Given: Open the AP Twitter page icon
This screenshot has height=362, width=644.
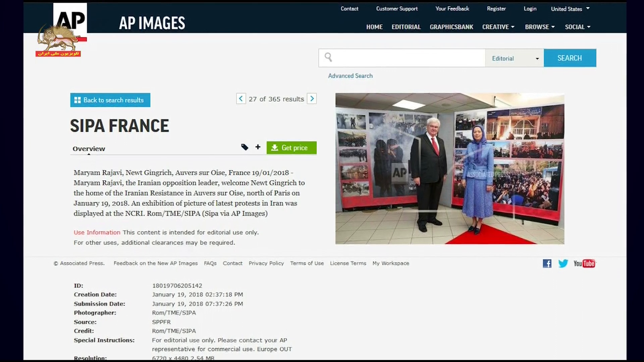Looking at the screenshot, I should [563, 263].
